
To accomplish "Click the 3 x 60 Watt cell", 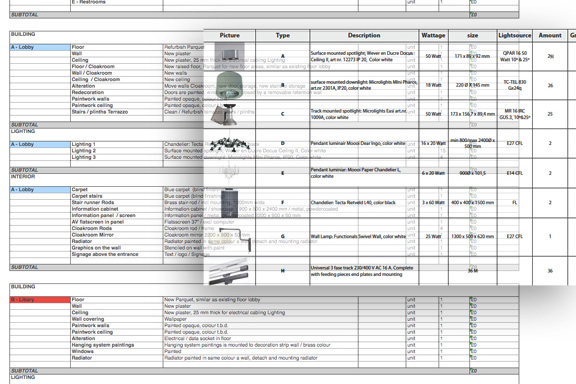I will [433, 202].
